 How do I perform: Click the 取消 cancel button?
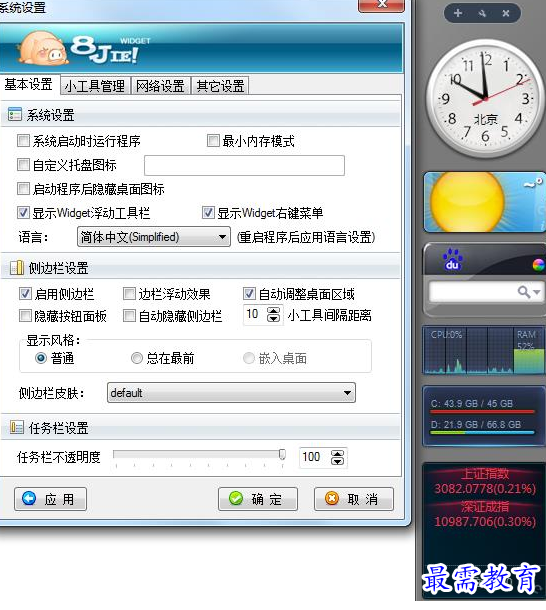coord(354,499)
